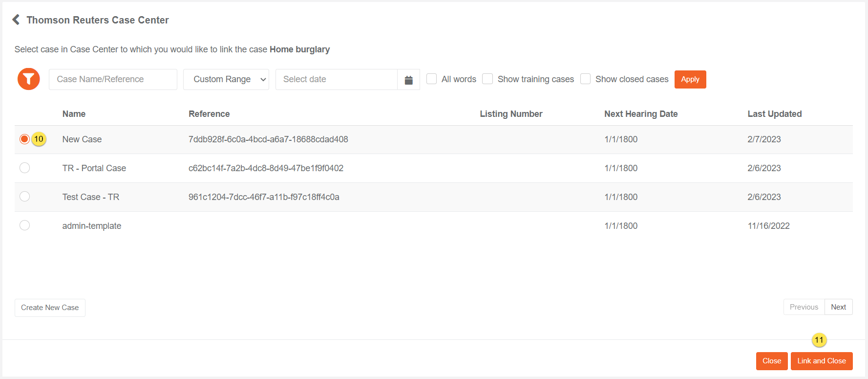The image size is (868, 379).
Task: Click the back arrow beside Thomson Reuters Case Center
Action: point(16,20)
